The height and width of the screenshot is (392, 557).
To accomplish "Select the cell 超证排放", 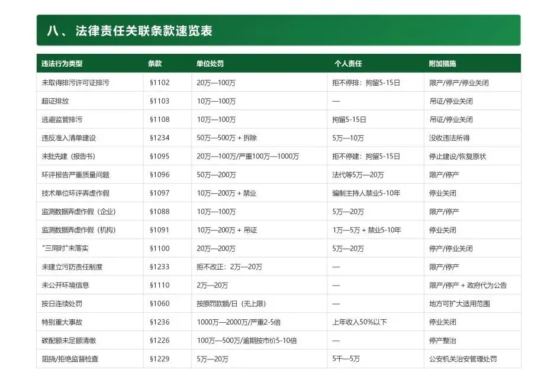I will coord(55,101).
